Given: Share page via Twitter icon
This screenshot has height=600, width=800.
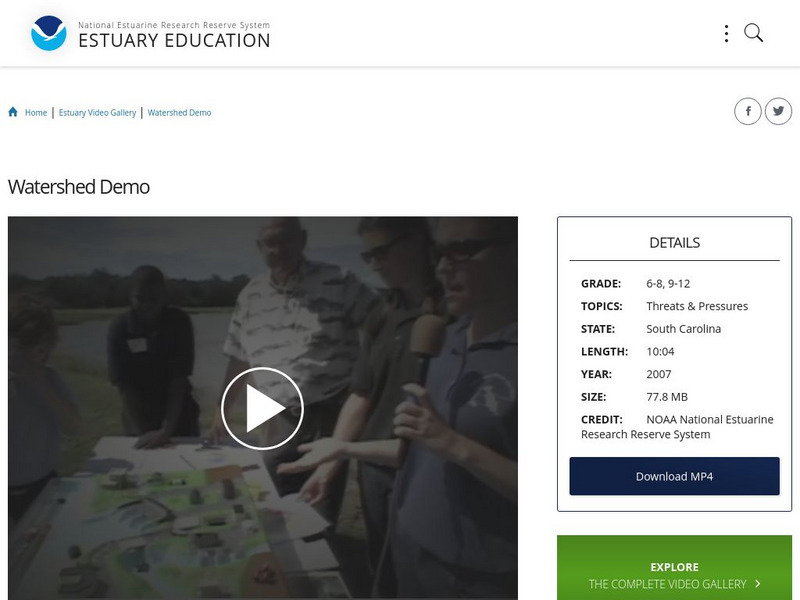Looking at the screenshot, I should point(778,111).
